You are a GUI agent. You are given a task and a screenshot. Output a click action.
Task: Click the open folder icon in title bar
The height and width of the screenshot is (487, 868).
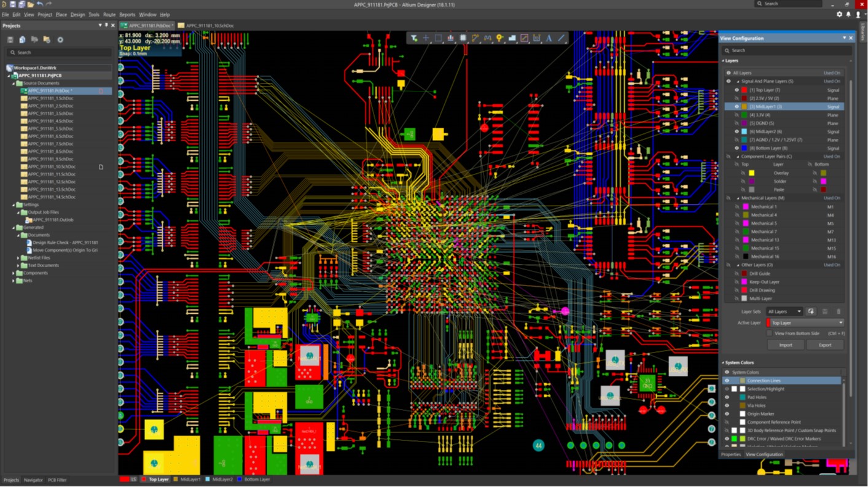(31, 4)
